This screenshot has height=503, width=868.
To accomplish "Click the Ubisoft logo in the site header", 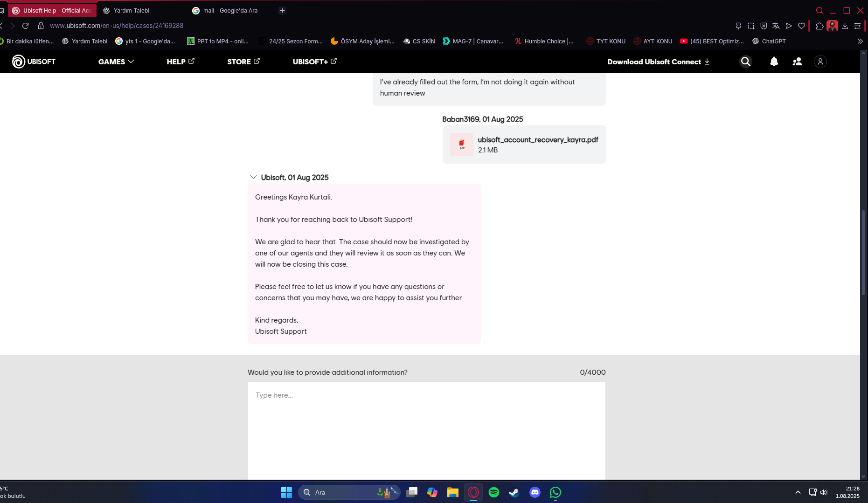I will [x=34, y=62].
